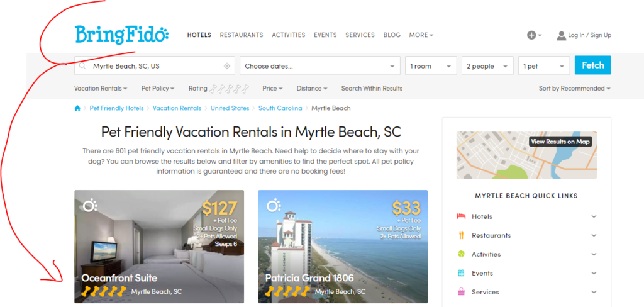Open the 1 pet dropdown
This screenshot has height=307, width=644.
pos(544,66)
